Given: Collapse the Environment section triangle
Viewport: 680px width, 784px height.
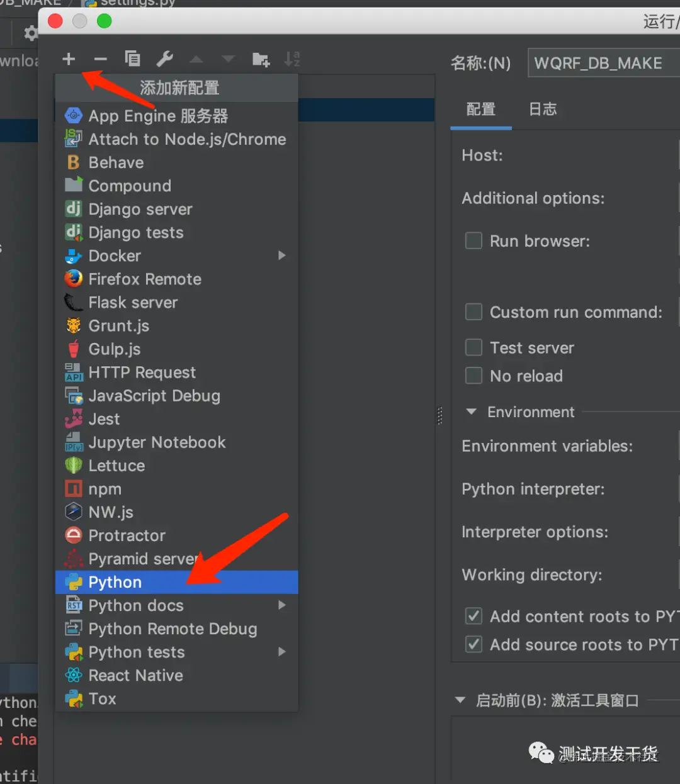Looking at the screenshot, I should tap(471, 412).
